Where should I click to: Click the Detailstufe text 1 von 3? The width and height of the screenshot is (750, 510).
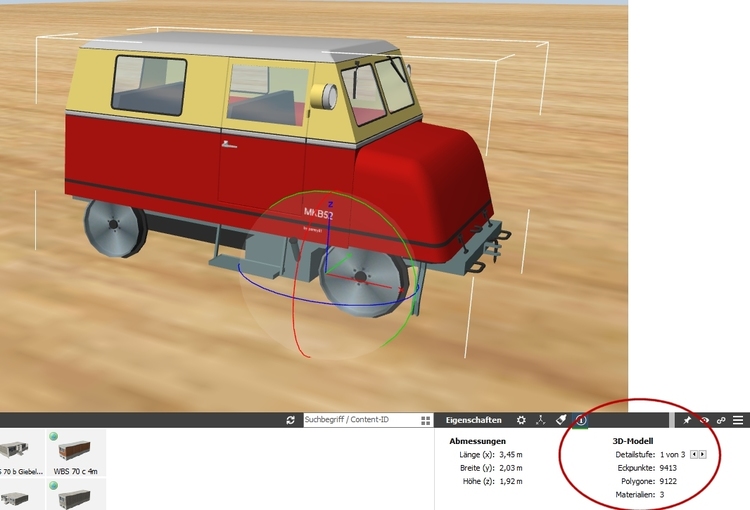673,455
